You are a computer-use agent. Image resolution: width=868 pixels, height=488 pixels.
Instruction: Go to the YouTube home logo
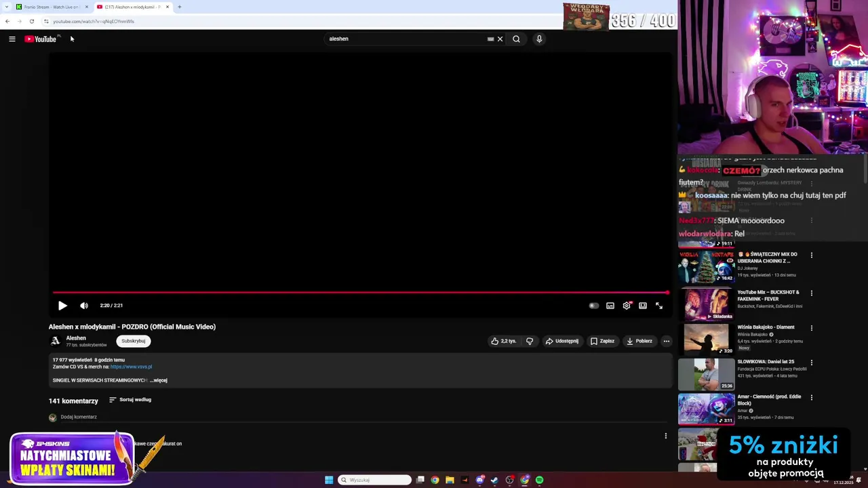pos(41,39)
